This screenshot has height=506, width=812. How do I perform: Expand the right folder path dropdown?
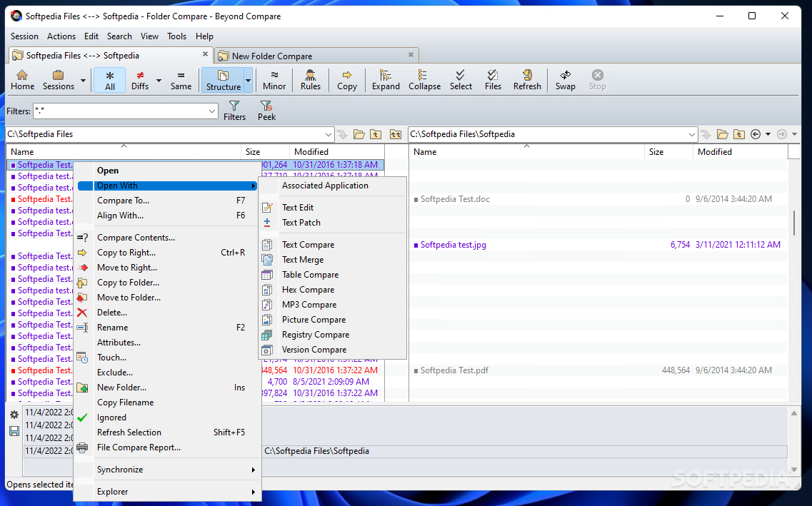[x=692, y=134]
